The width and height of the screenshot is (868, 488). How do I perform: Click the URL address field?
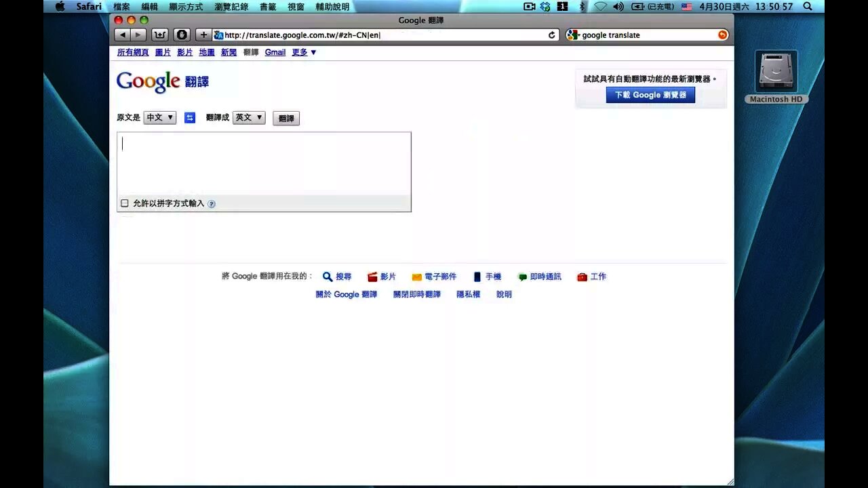coord(385,35)
